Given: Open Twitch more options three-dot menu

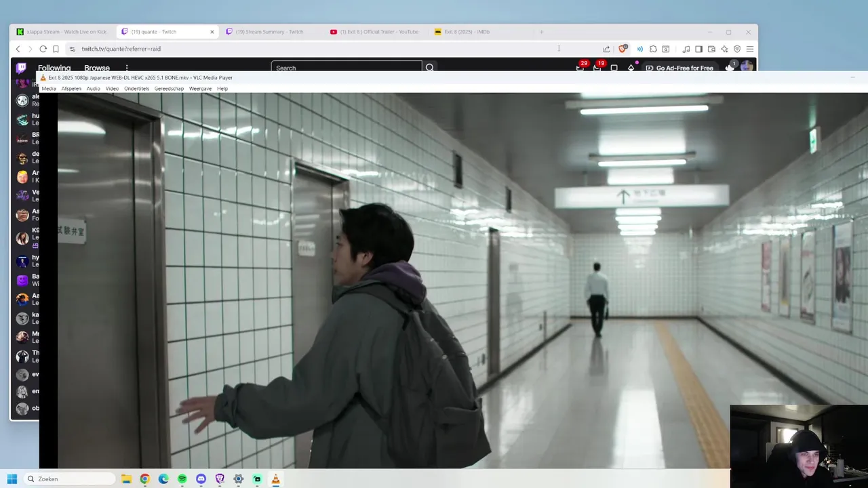Looking at the screenshot, I should point(127,68).
